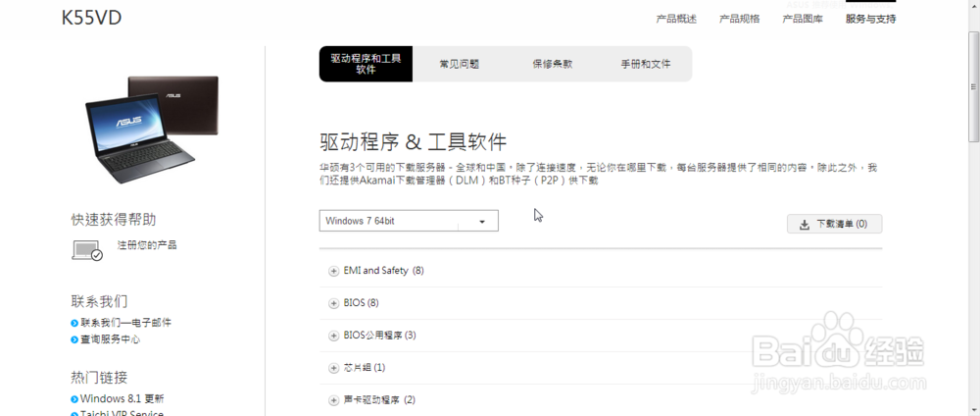The width and height of the screenshot is (980, 416).
Task: Click the K55VD product title
Action: pos(91,18)
